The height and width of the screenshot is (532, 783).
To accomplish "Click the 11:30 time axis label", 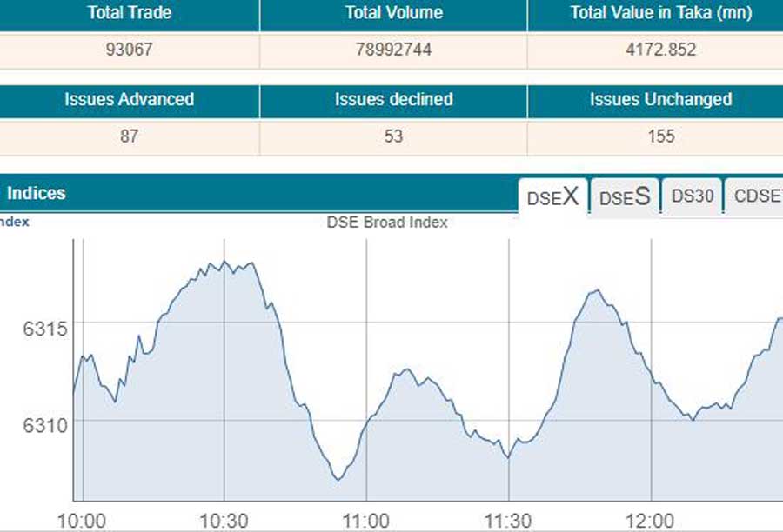I will coord(507,521).
